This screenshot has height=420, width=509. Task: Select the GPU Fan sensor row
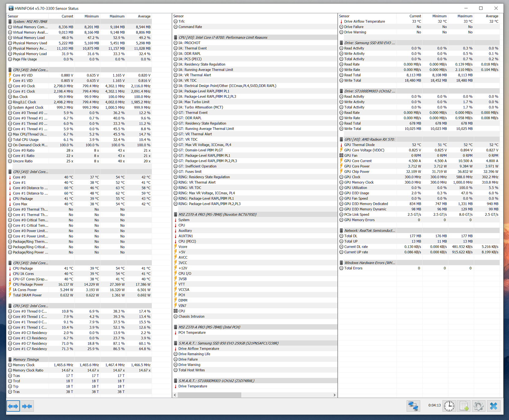[351, 155]
